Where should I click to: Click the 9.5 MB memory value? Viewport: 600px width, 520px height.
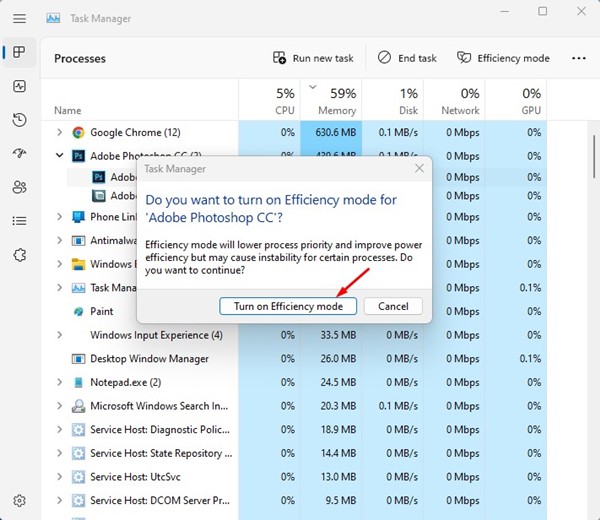coord(341,500)
